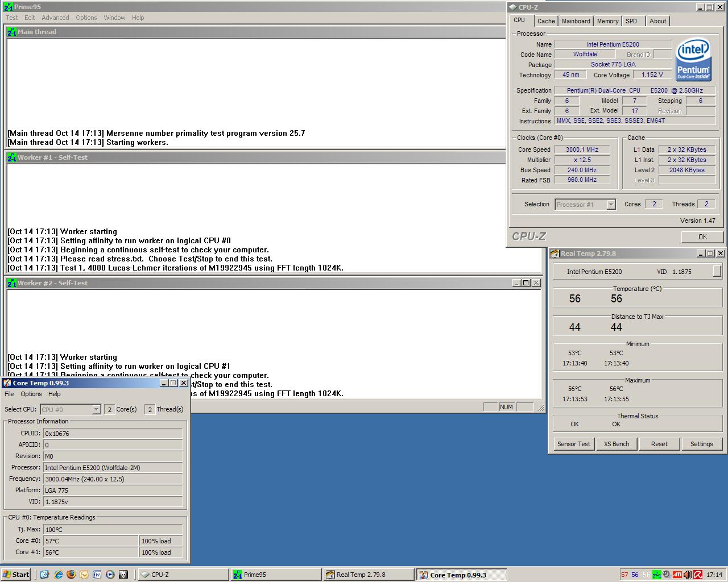Switch to CPU-Z SPD tab
This screenshot has height=582, width=728.
631,21
